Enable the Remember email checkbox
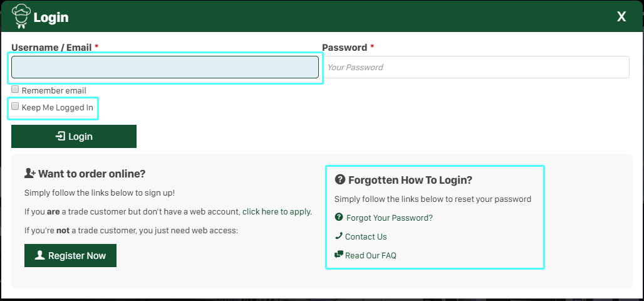The width and height of the screenshot is (644, 301). point(15,90)
